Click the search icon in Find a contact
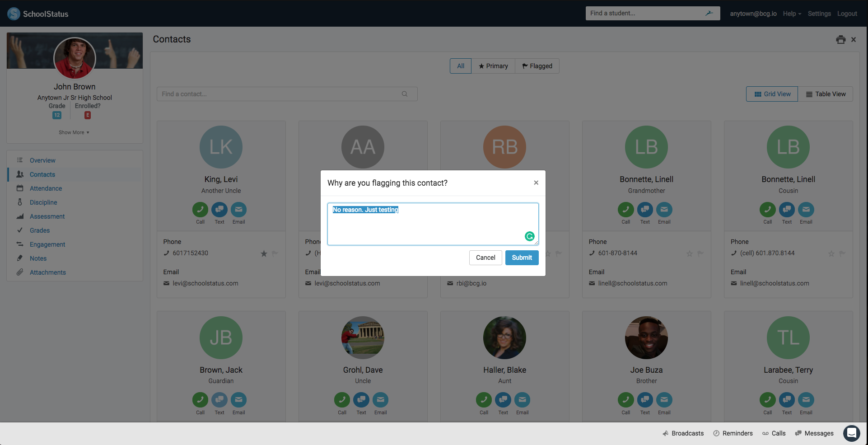 pos(405,94)
